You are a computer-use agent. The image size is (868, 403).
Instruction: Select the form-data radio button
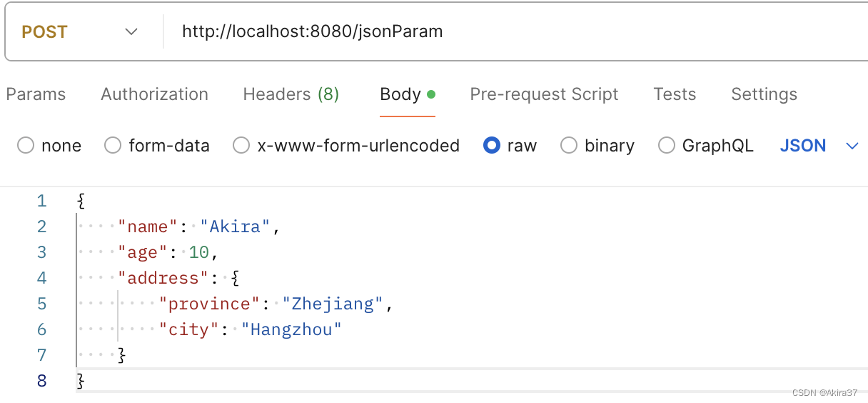pos(113,146)
